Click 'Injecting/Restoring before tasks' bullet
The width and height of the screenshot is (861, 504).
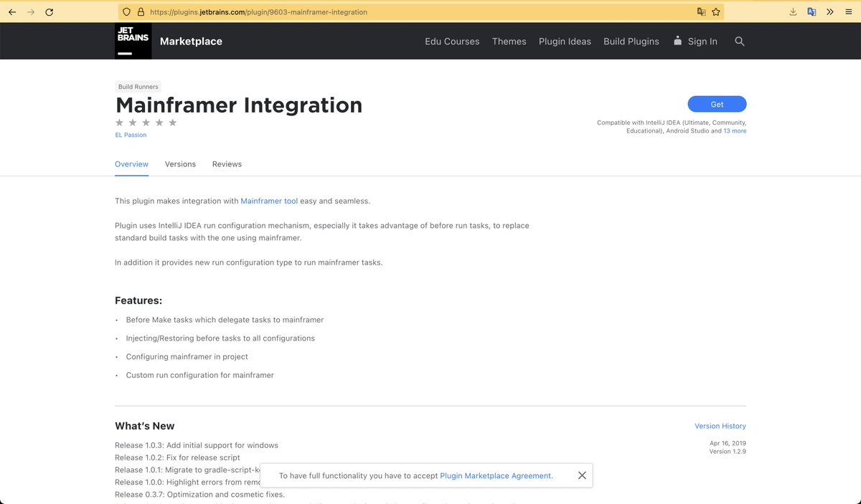point(220,338)
